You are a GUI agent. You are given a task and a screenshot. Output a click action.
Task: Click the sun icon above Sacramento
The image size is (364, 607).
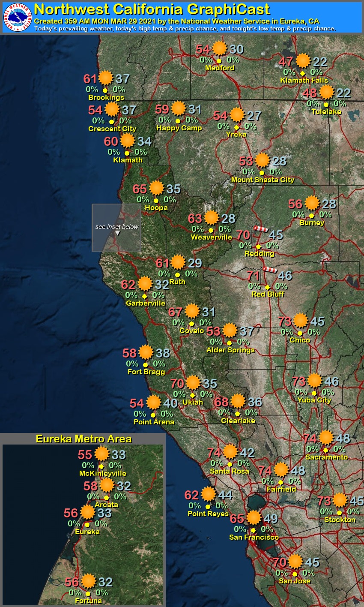(326, 437)
